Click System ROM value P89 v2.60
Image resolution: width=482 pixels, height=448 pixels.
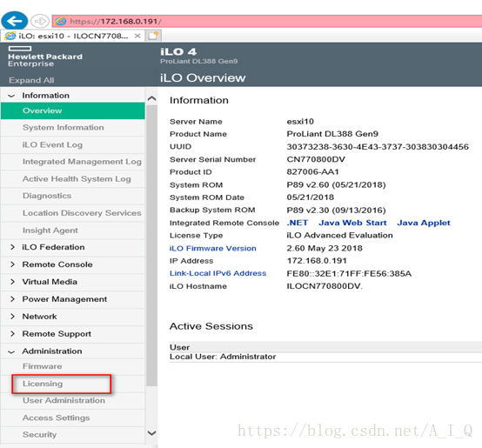point(337,185)
